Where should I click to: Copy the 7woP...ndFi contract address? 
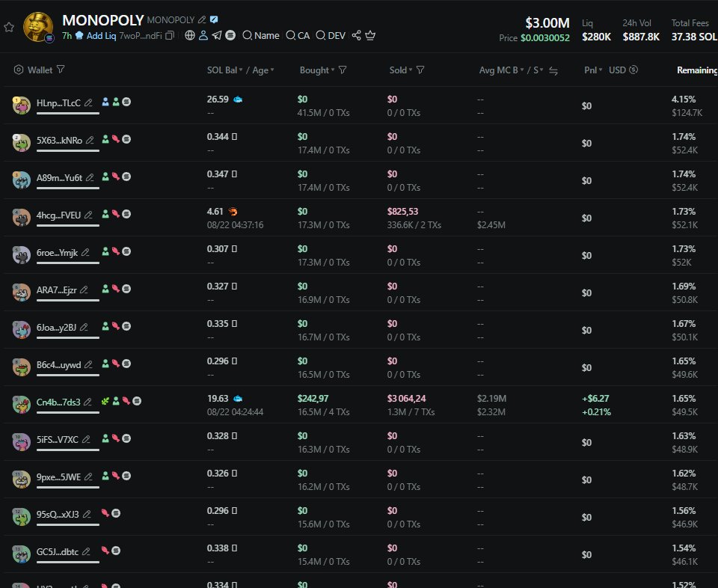coord(170,35)
